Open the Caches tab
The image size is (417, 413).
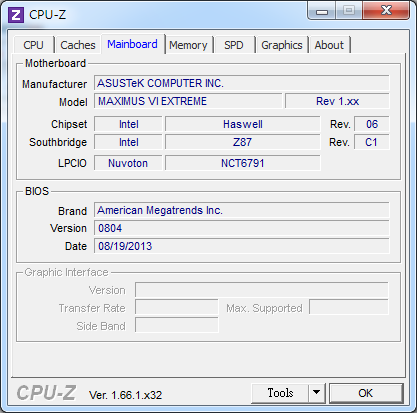78,45
